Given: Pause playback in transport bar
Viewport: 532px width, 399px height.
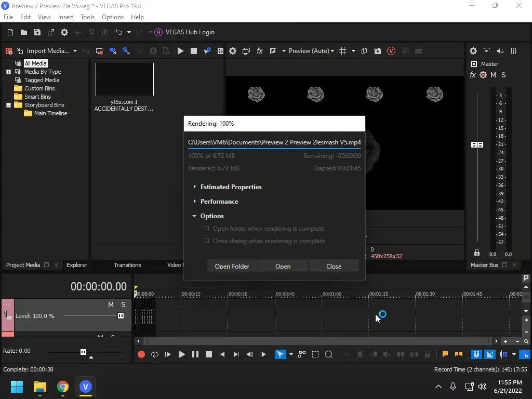Looking at the screenshot, I should pyautogui.click(x=195, y=354).
